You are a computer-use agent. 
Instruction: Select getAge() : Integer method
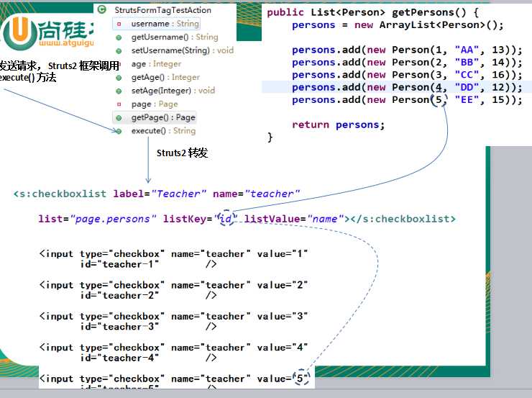click(x=165, y=77)
